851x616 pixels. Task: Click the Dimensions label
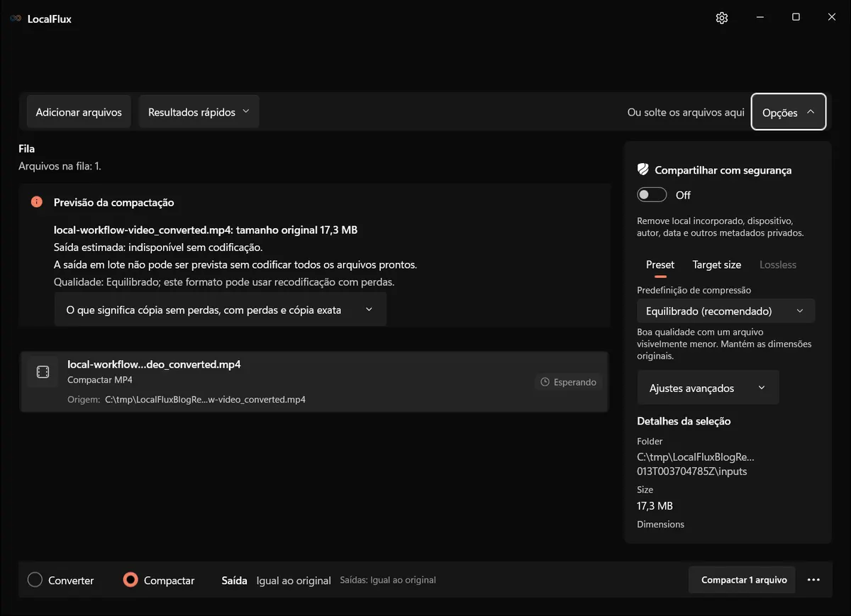coord(661,525)
